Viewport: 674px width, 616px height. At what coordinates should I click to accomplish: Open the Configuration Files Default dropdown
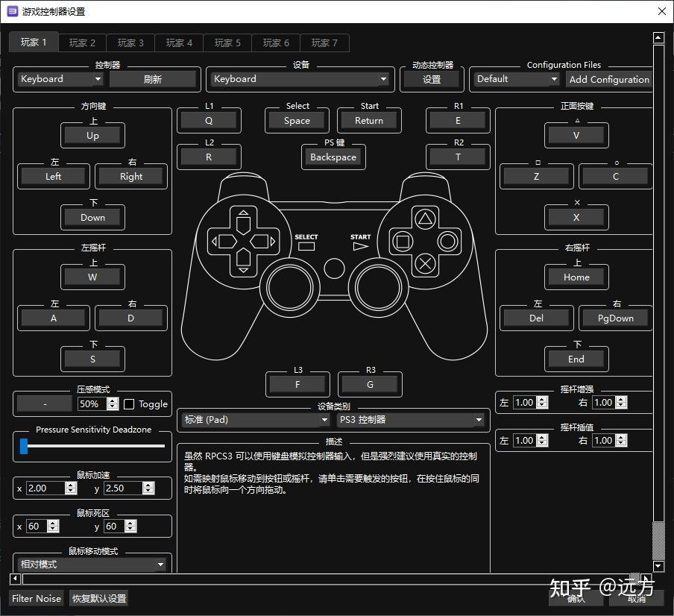point(515,78)
